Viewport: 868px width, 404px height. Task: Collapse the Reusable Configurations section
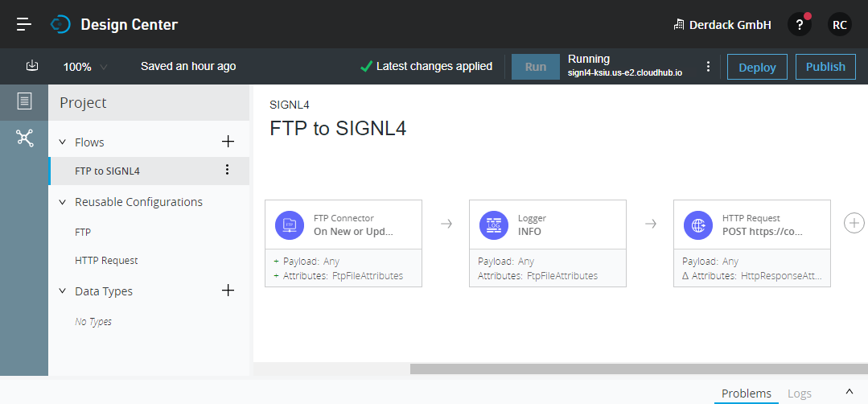click(63, 202)
